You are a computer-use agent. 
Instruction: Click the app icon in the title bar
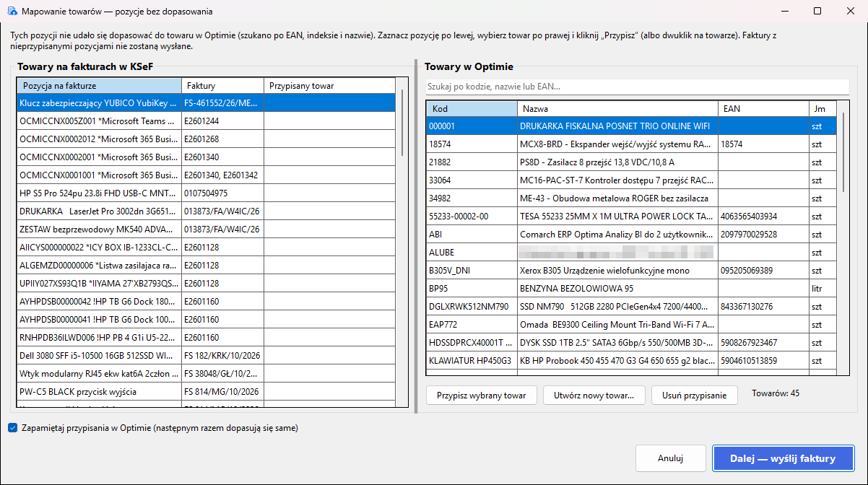click(12, 12)
